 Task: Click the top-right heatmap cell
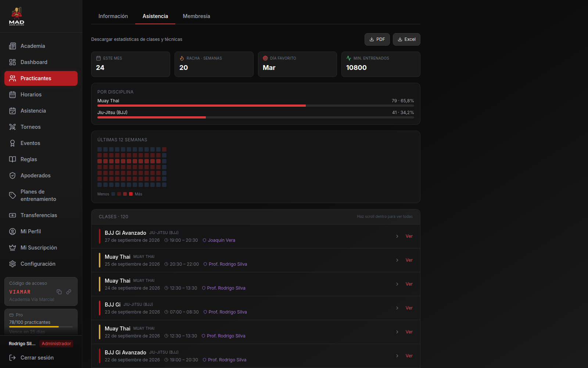[x=164, y=149]
